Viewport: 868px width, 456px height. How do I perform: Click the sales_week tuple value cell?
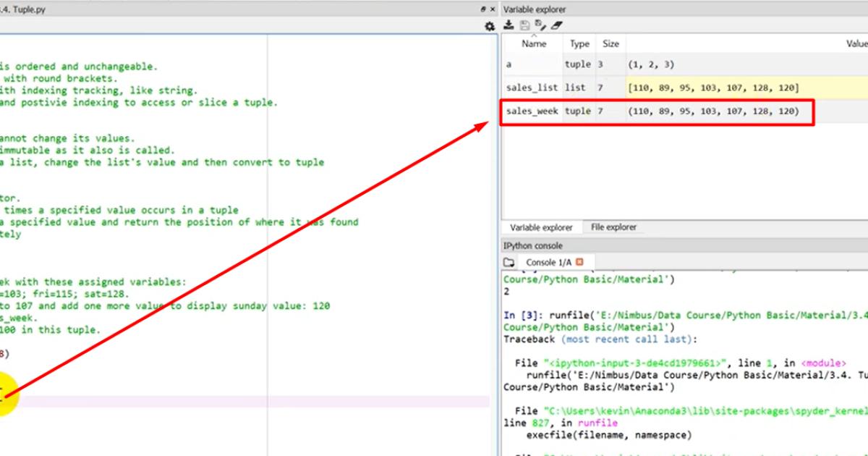click(x=712, y=111)
